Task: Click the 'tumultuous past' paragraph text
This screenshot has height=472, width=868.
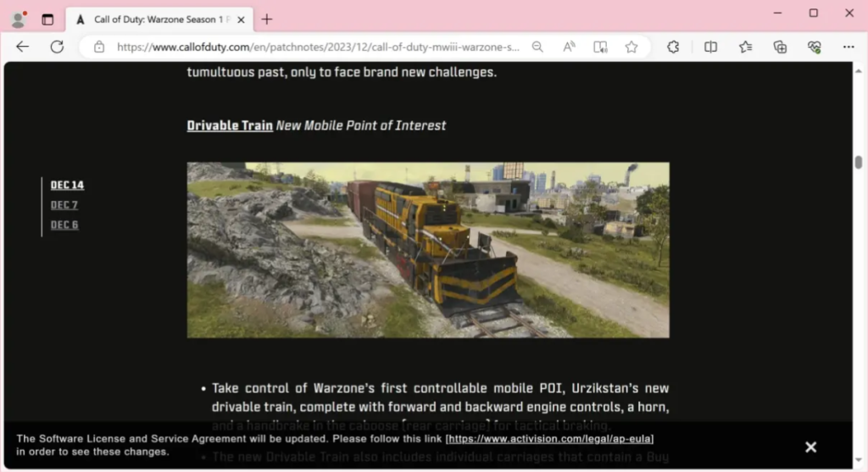Action: coord(342,72)
